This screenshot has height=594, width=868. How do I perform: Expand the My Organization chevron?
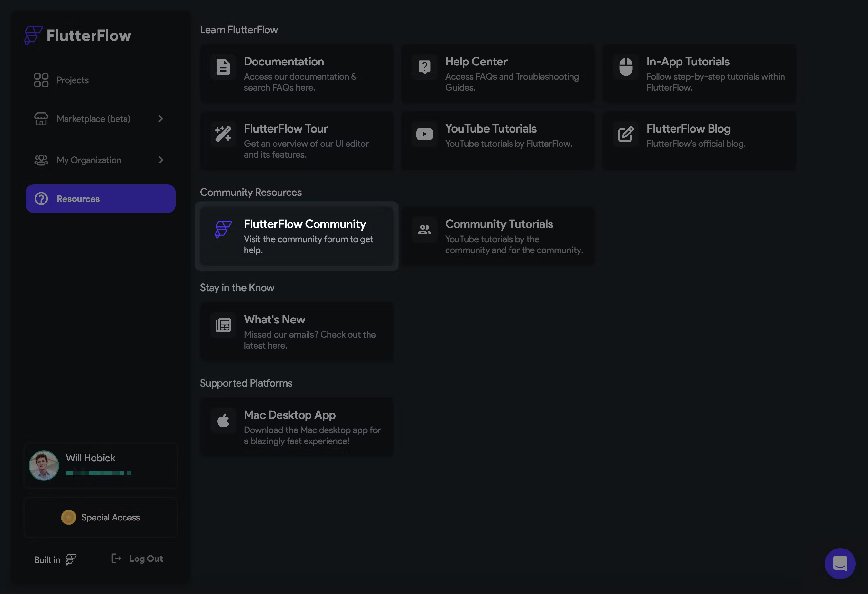pyautogui.click(x=161, y=160)
